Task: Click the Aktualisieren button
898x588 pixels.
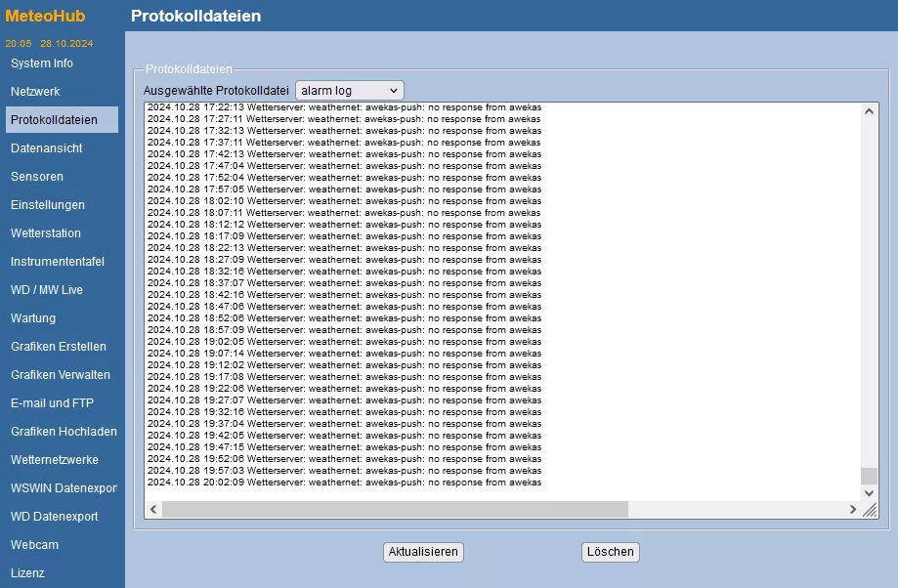Action: tap(423, 552)
